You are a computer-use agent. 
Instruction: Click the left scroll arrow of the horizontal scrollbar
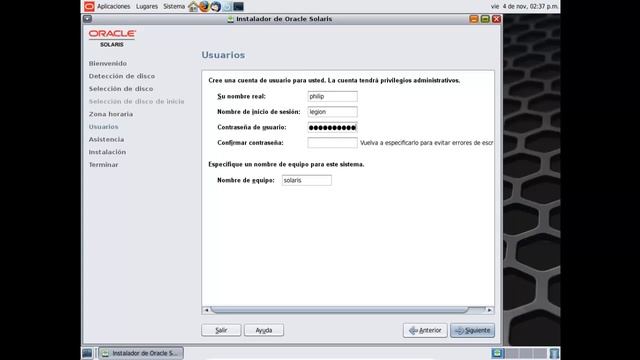point(206,310)
